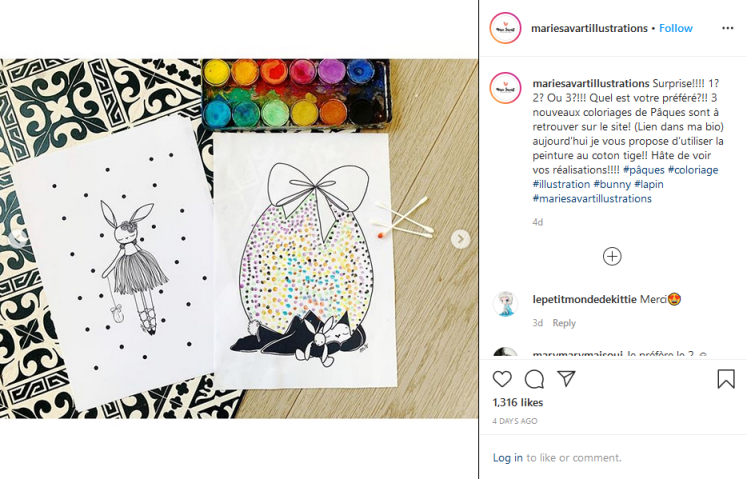Reply to lepetitmondedekittie's comment
Image resolution: width=747 pixels, height=479 pixels.
[564, 323]
